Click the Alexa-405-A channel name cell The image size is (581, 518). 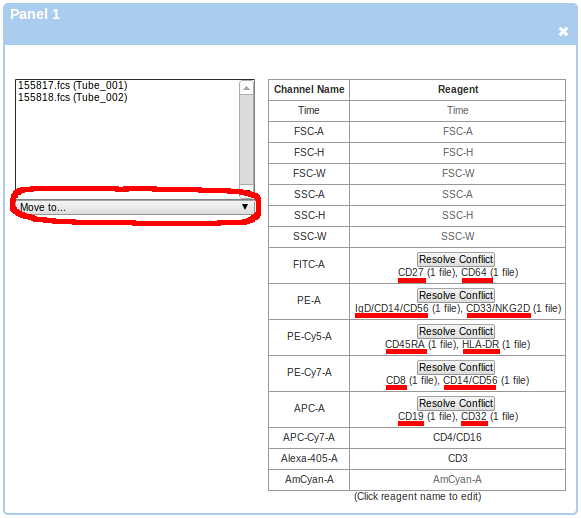(309, 458)
